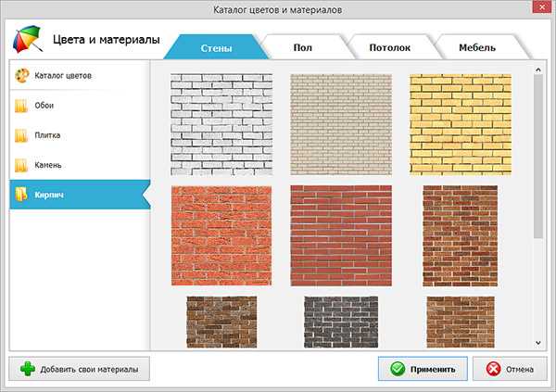Viewport: 556px width, 392px height.
Task: Click the folder icon in selected Кирпич row
Action: 21,196
